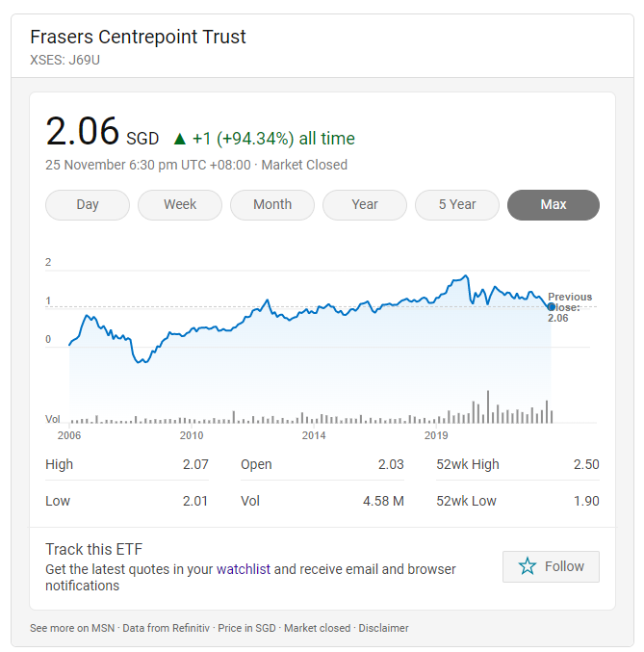Switch chart to Month range
Image resolution: width=644 pixels, height=652 pixels.
(x=272, y=204)
